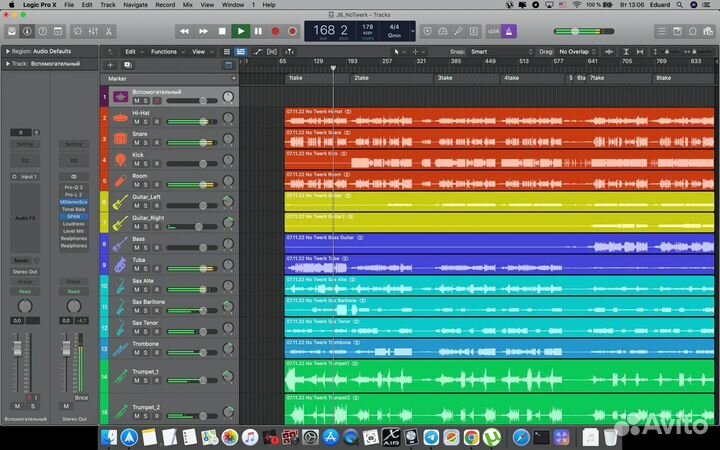Select the Tuba track instrument icon
Screen dimensions: 720x450
point(119,265)
